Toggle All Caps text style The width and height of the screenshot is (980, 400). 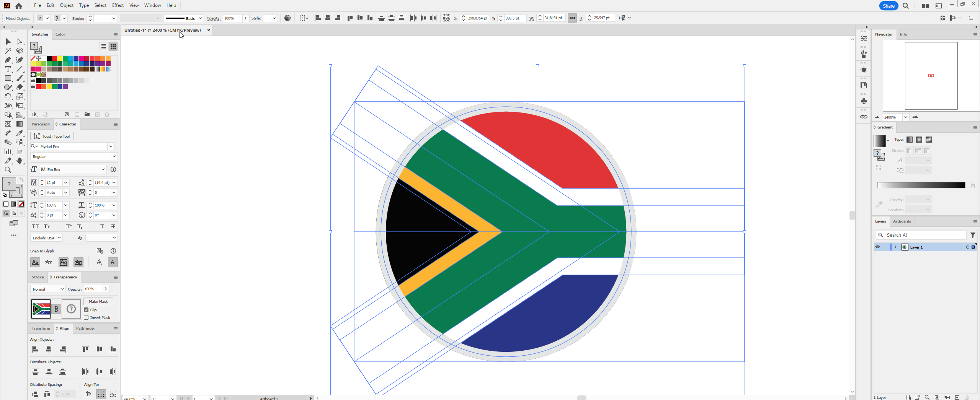[x=35, y=227]
